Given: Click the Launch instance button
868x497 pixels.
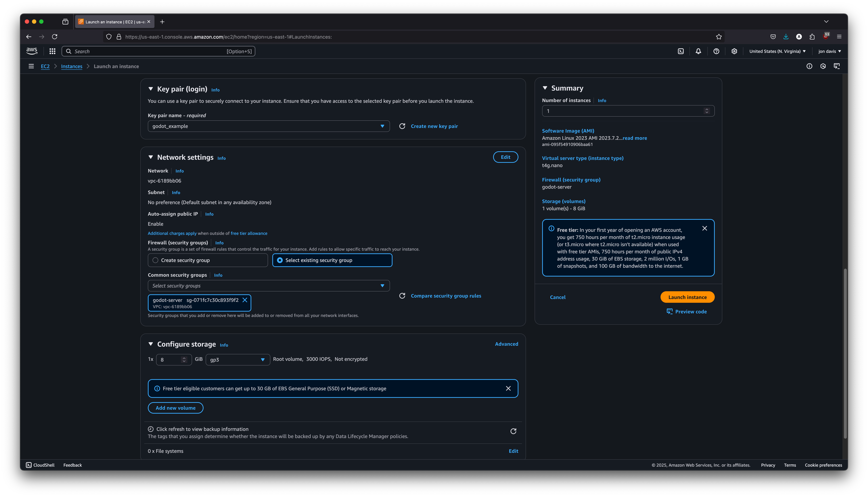Looking at the screenshot, I should pyautogui.click(x=687, y=297).
